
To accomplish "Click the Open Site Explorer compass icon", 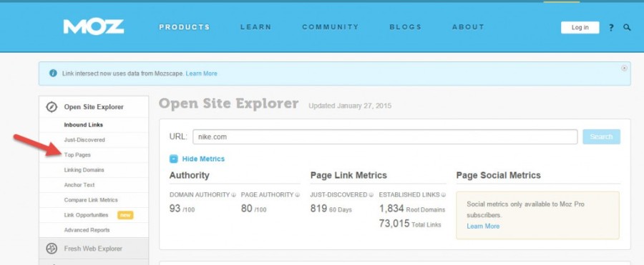I will 52,107.
